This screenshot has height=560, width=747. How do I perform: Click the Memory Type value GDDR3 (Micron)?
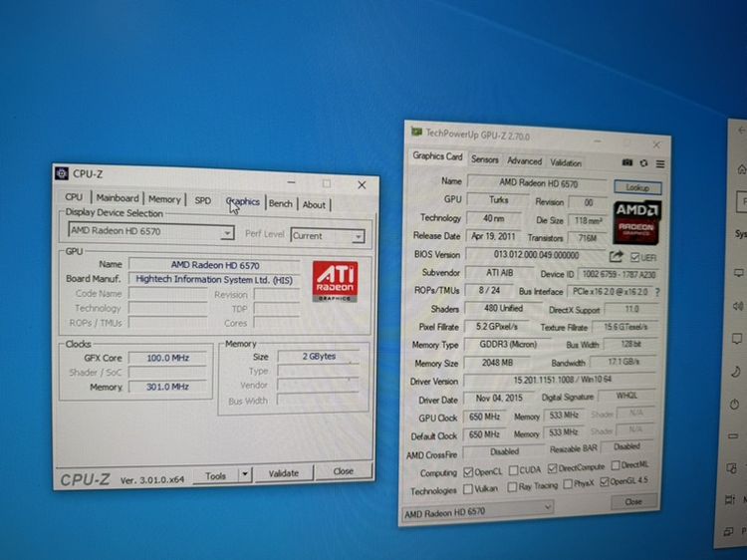click(x=507, y=344)
